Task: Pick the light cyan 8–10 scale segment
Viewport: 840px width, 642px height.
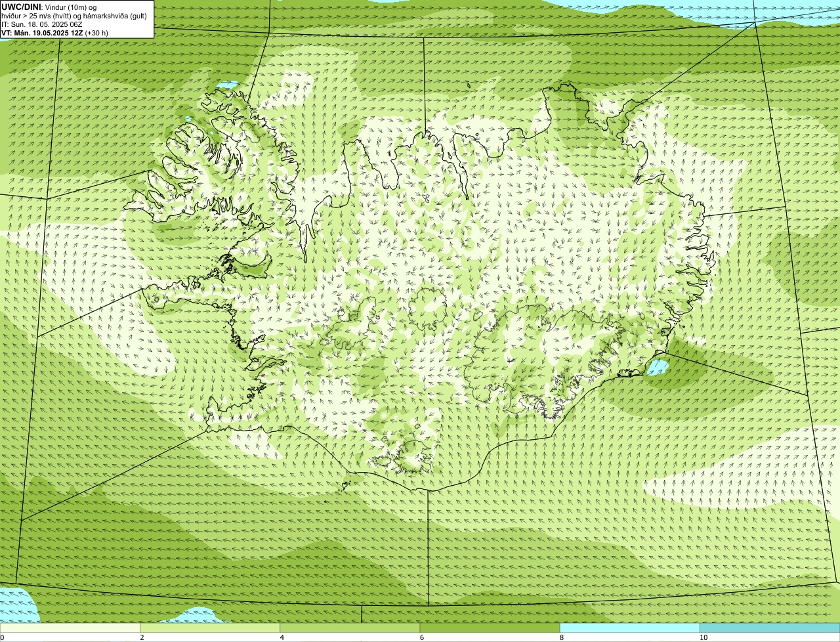Action: [x=629, y=628]
